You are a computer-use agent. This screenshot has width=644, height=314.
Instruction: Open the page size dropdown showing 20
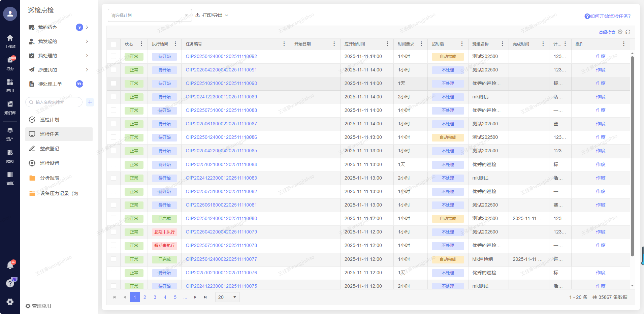[227, 297]
